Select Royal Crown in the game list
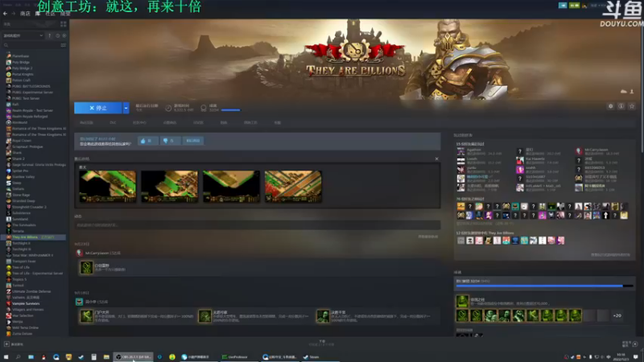 [x=22, y=140]
